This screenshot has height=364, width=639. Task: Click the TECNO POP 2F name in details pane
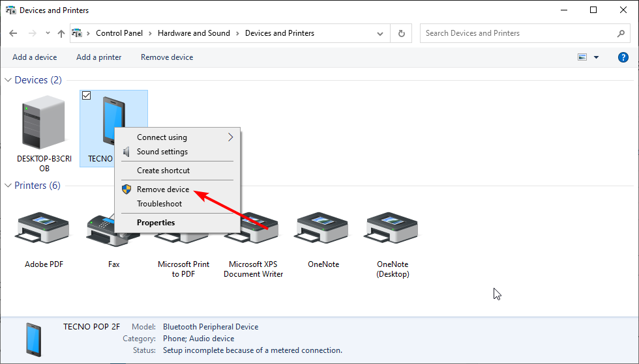pyautogui.click(x=92, y=326)
